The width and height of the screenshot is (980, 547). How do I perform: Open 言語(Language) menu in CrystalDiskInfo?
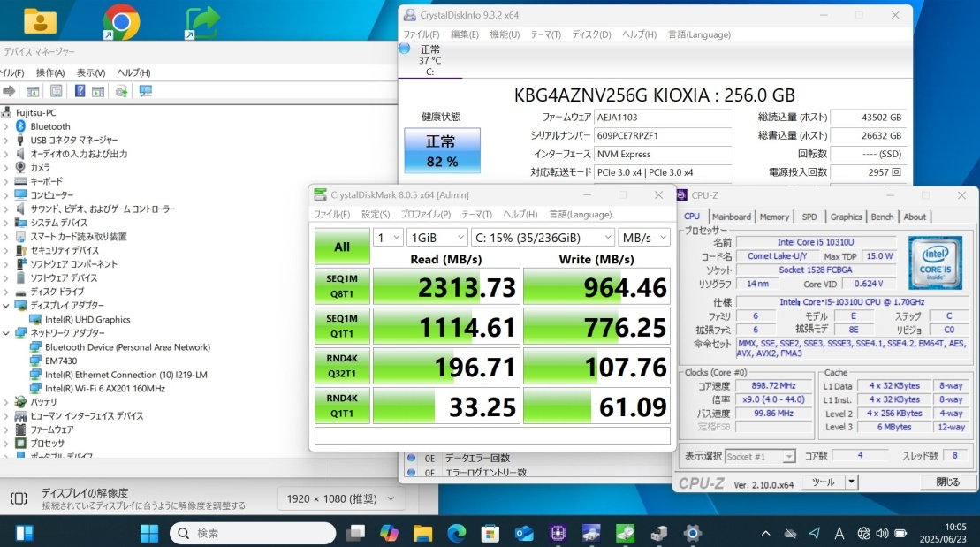699,34
